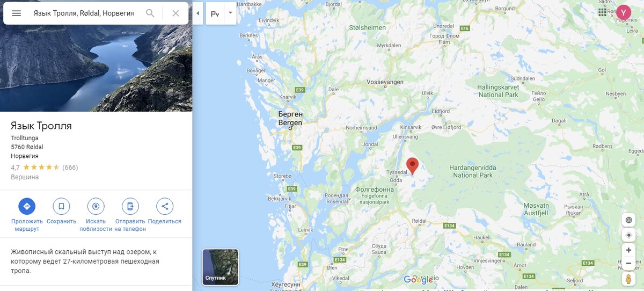Open the Google apps grid
644x291 pixels.
(x=602, y=12)
